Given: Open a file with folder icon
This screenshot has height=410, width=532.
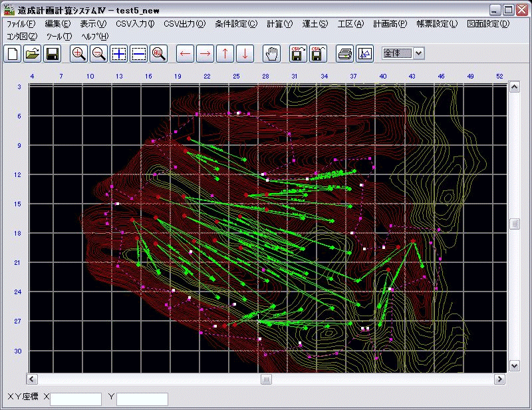Looking at the screenshot, I should click(32, 54).
